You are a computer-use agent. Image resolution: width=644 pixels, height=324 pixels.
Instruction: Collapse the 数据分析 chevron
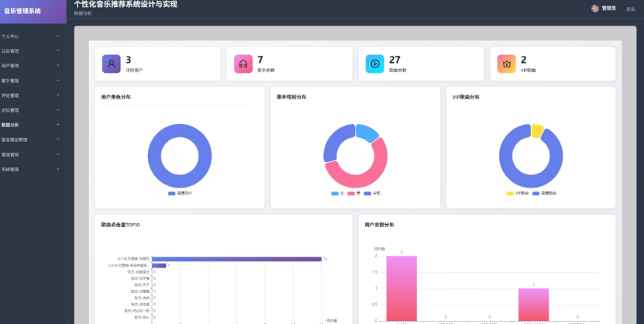click(58, 125)
